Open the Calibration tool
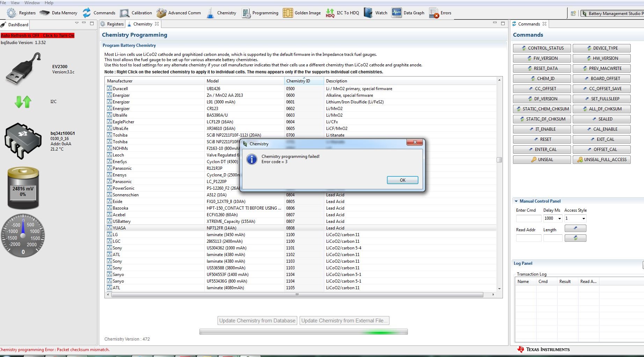644x357 pixels. [x=136, y=13]
